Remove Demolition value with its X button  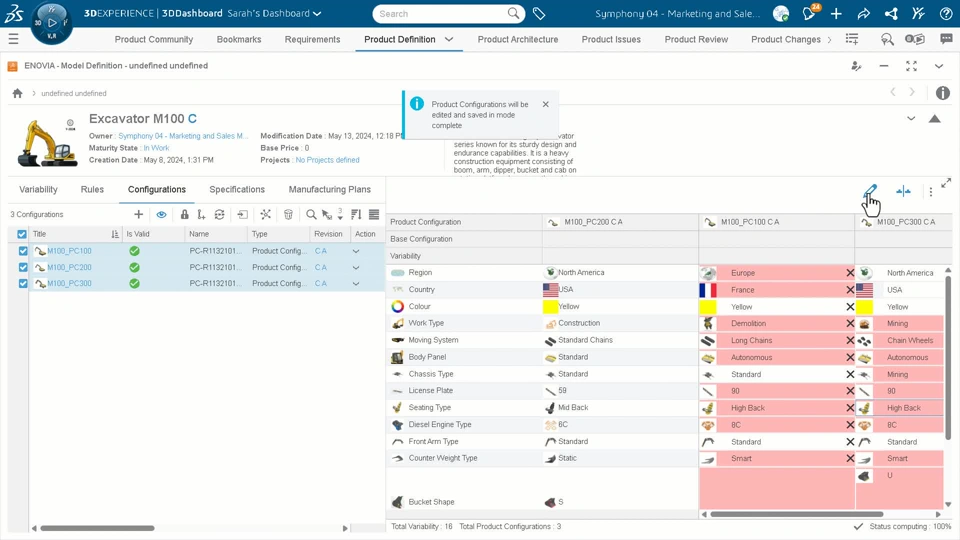coord(850,323)
